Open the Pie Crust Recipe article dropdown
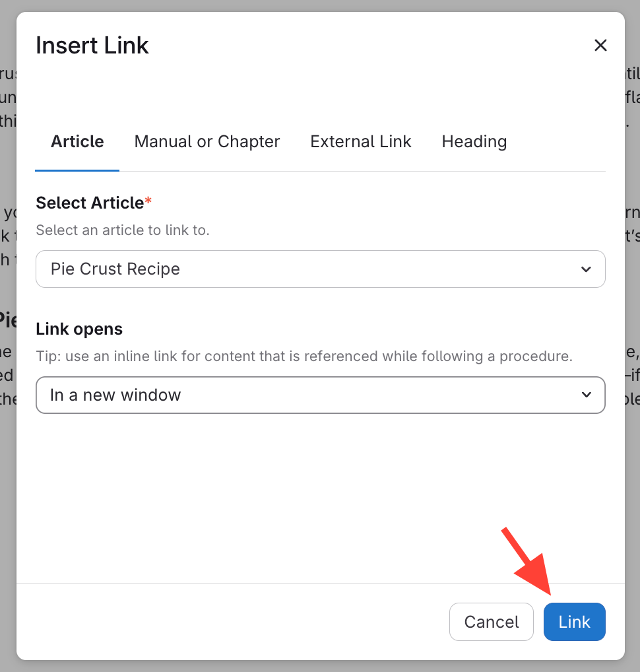This screenshot has width=640, height=672. (x=320, y=269)
